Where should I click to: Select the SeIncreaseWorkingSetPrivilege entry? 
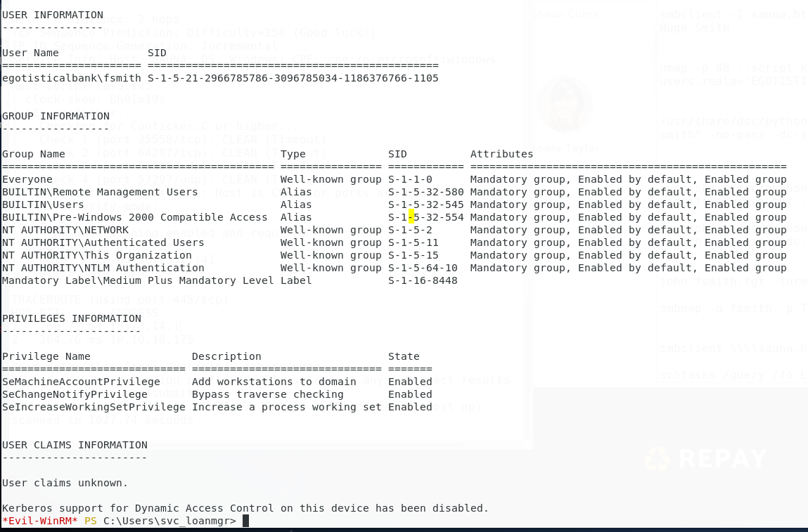[94, 407]
